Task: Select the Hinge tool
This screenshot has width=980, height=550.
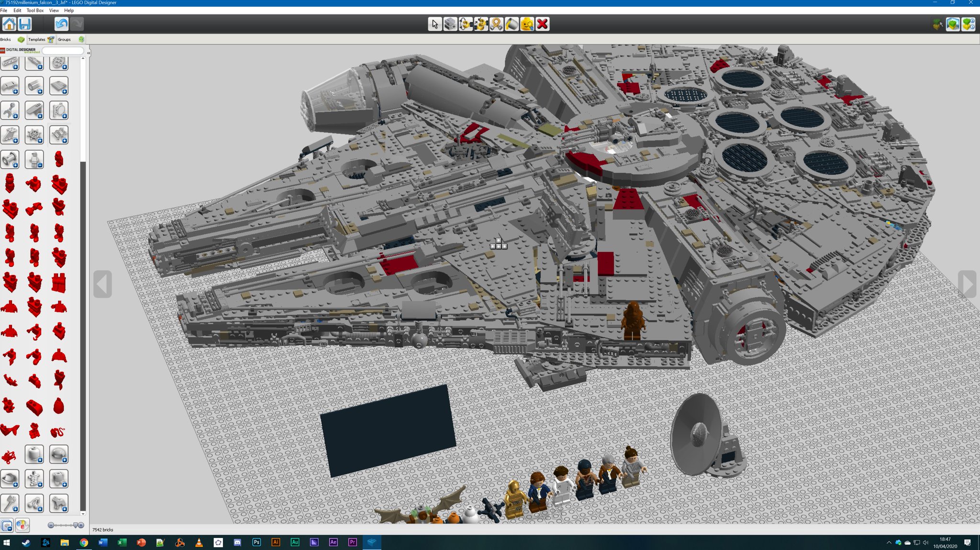Action: point(465,24)
